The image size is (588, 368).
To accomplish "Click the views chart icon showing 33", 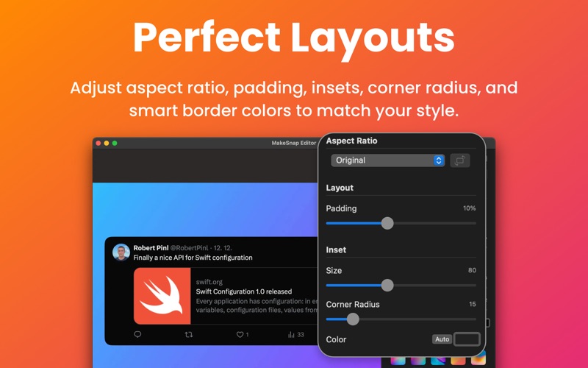I will tap(291, 334).
